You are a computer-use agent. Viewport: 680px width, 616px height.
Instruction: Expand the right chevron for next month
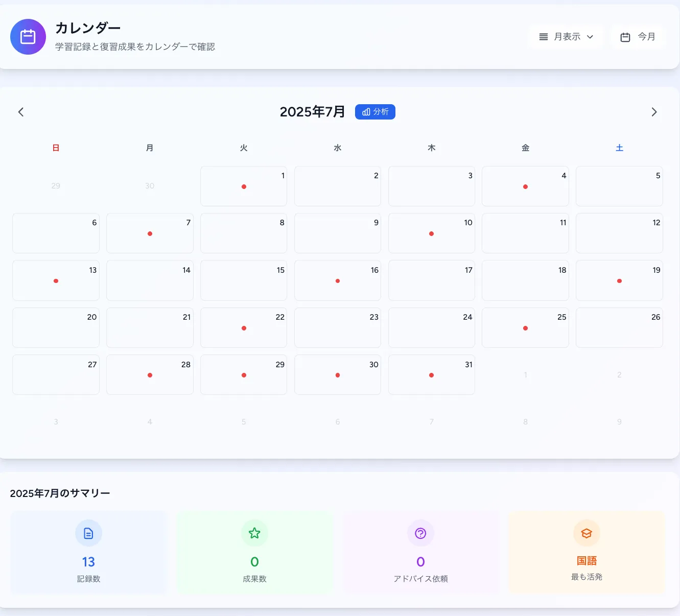(x=654, y=112)
